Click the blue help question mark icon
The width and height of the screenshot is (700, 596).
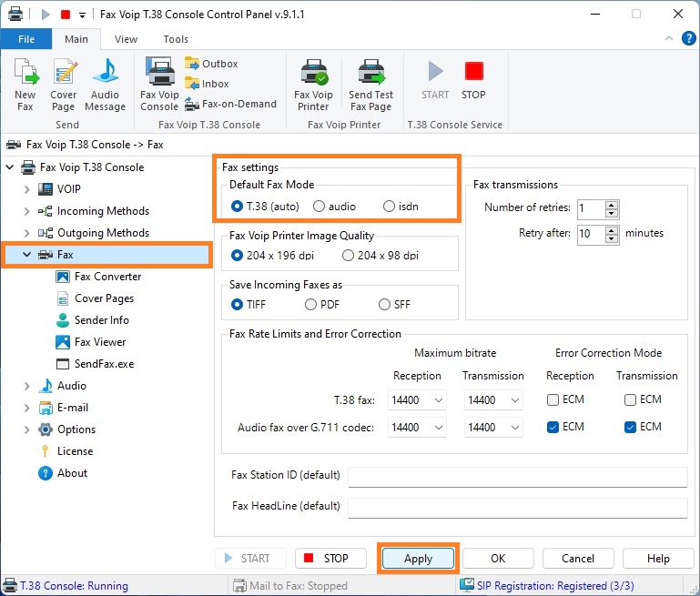[x=689, y=38]
